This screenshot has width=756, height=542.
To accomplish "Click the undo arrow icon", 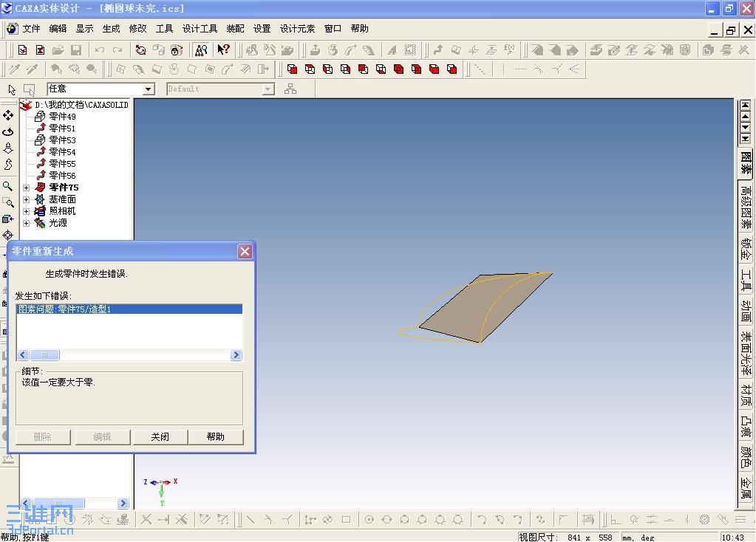I will click(x=100, y=49).
